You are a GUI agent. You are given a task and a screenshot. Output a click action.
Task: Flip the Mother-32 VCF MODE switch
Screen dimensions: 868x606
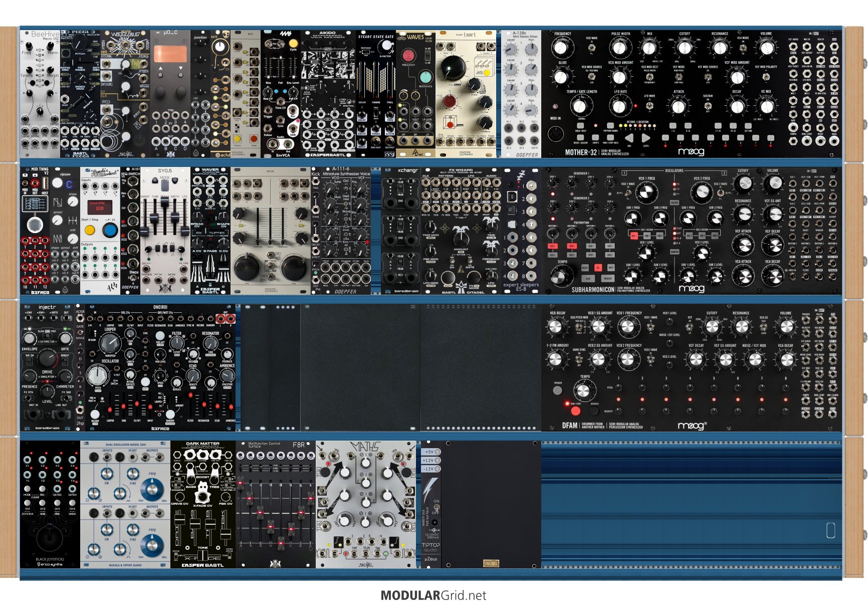point(679,77)
